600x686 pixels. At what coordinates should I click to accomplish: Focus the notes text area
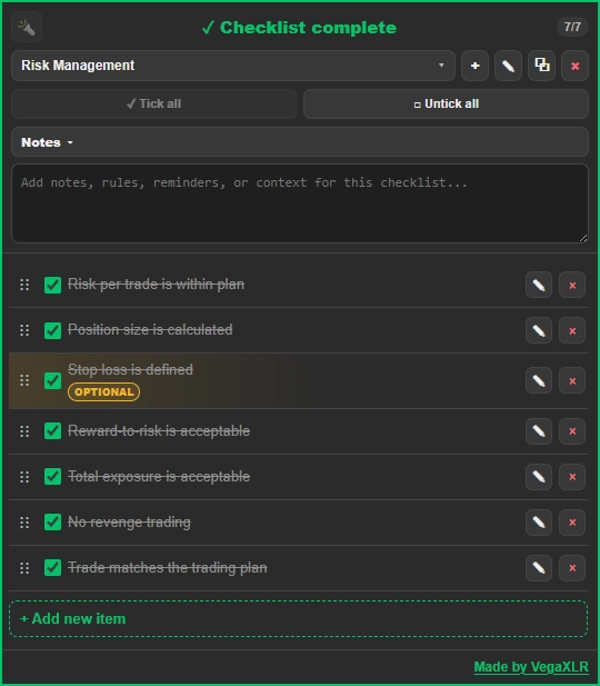(300, 203)
